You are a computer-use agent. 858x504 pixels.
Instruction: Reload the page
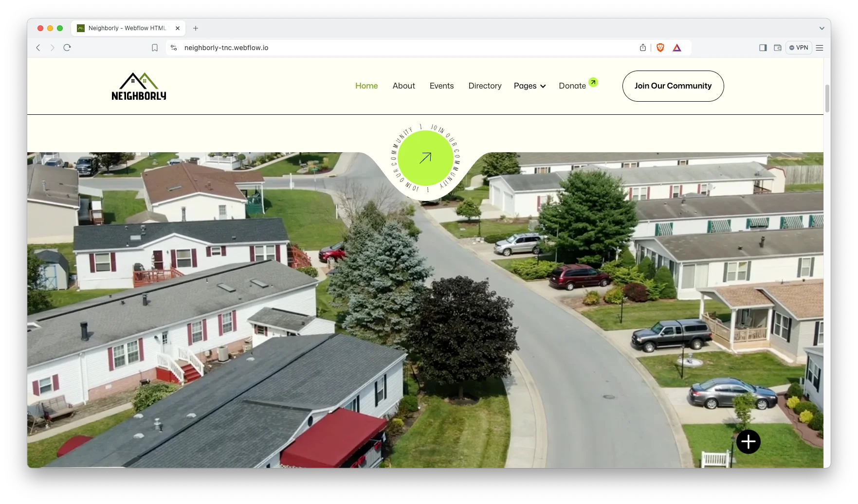pos(67,48)
